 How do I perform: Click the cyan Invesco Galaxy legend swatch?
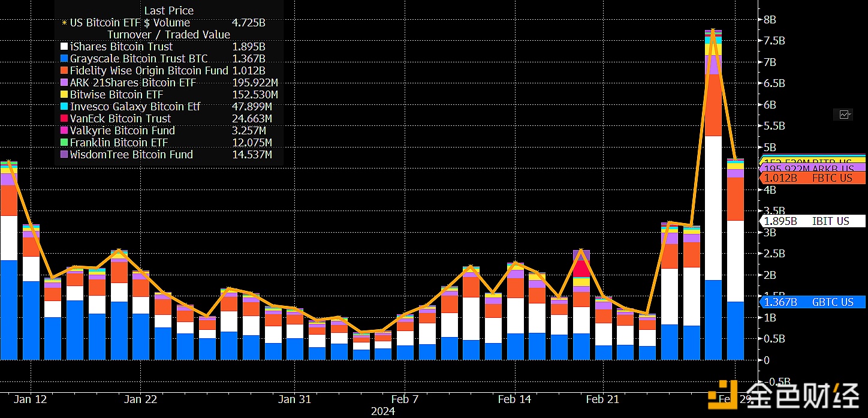[x=64, y=107]
